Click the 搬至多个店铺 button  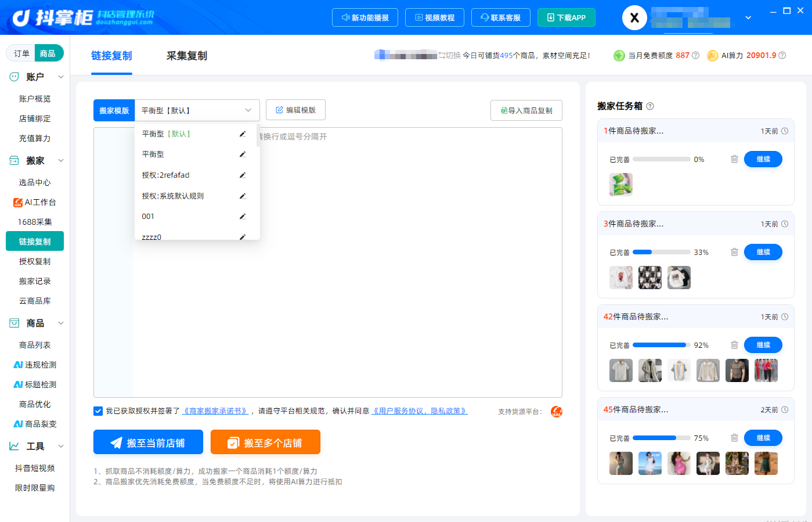click(x=265, y=442)
